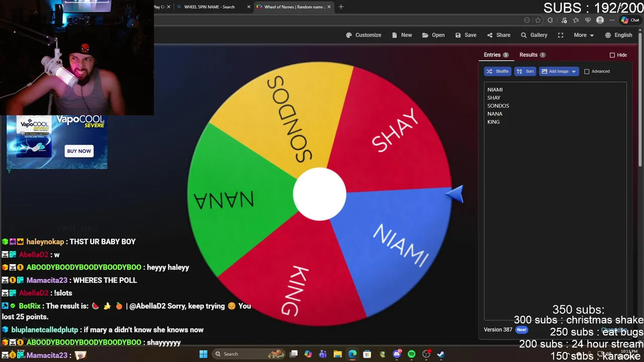Click the white center hub to spin
This screenshot has height=362, width=644.
click(319, 194)
